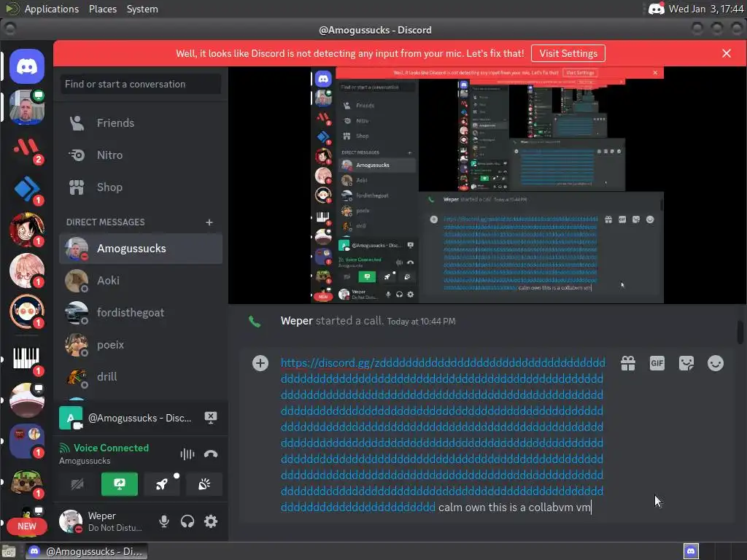
Task: Toggle the green screen share button
Action: (x=120, y=484)
